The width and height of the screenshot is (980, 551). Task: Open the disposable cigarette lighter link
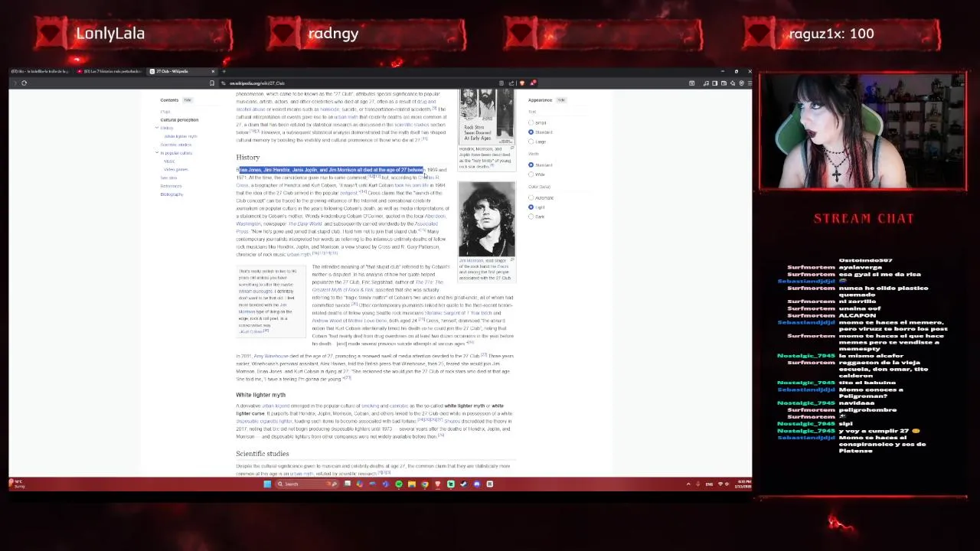[264, 421]
